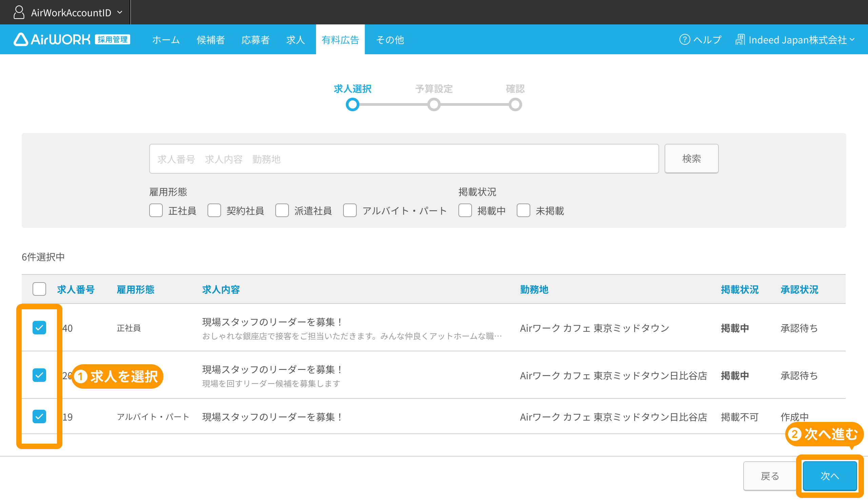Check the 契約社員 filter checkbox
This screenshot has width=868, height=504.
(x=214, y=210)
